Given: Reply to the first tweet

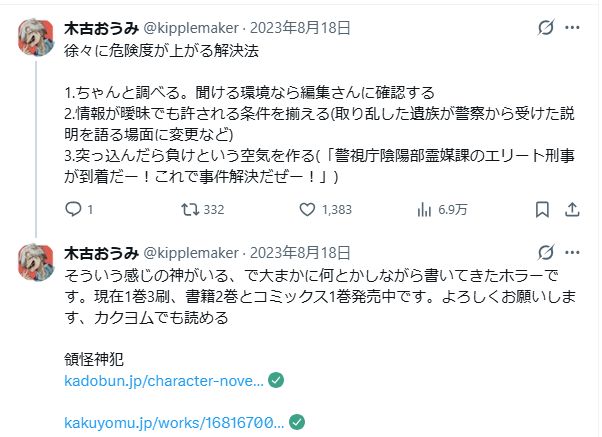Looking at the screenshot, I should (73, 210).
